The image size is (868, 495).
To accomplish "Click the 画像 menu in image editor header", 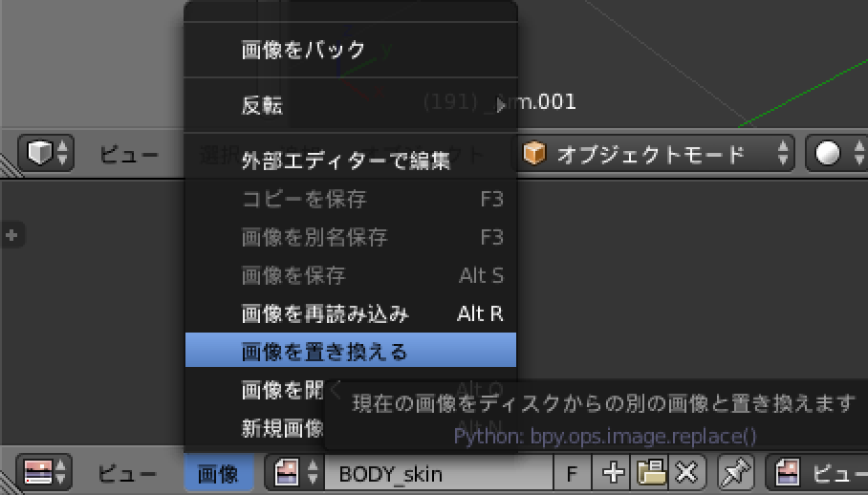I will 218,473.
